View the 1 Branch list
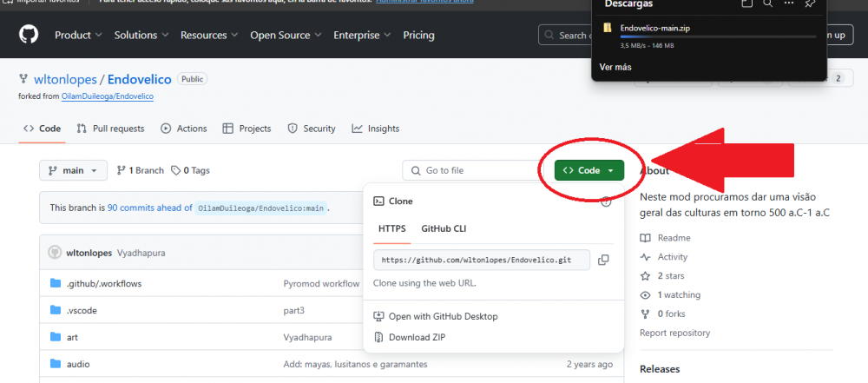868x383 pixels. tap(140, 170)
